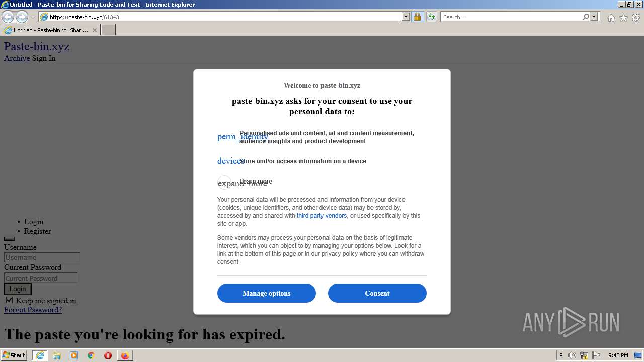The height and width of the screenshot is (362, 644).
Task: Click the Consent button
Action: click(377, 293)
